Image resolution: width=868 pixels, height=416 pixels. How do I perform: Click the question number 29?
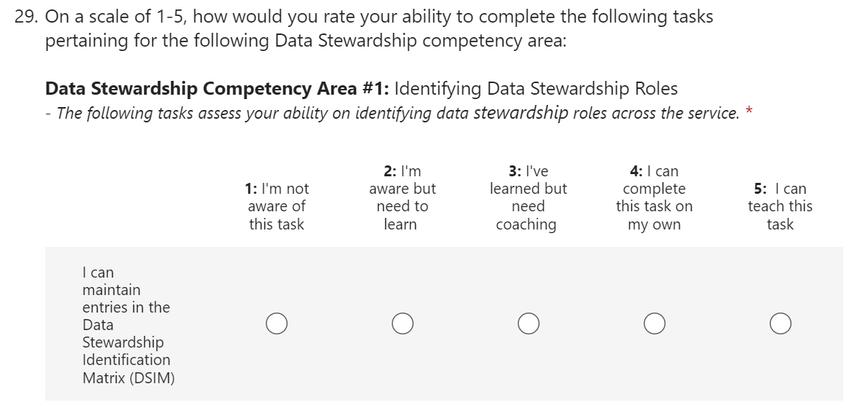(x=26, y=17)
